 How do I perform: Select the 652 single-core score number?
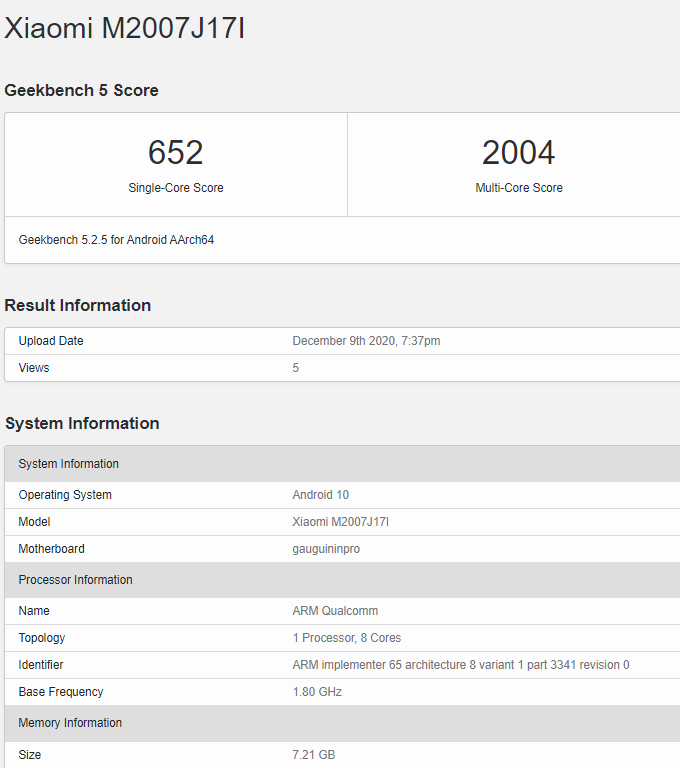(176, 153)
